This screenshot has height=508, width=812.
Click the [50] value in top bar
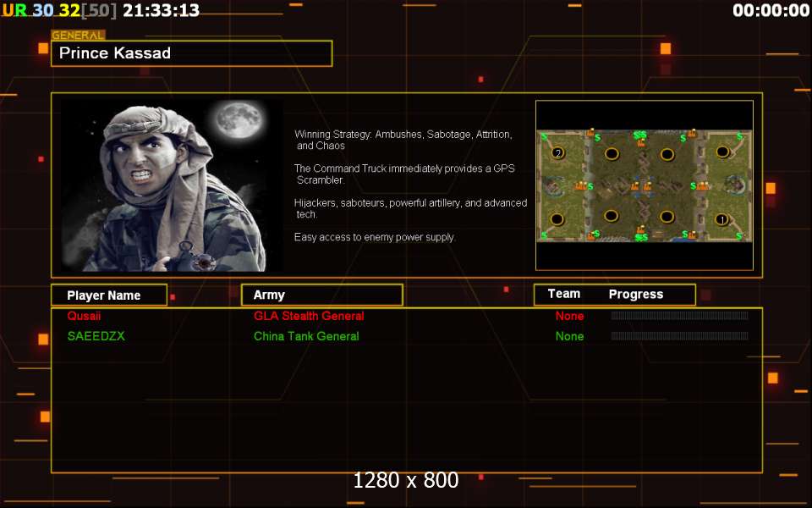(x=99, y=10)
